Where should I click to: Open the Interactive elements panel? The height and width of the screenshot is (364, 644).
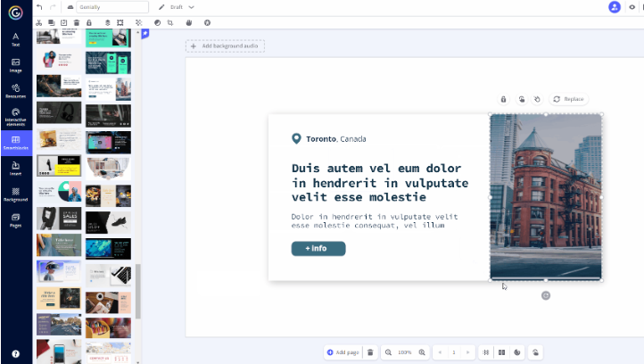15,117
